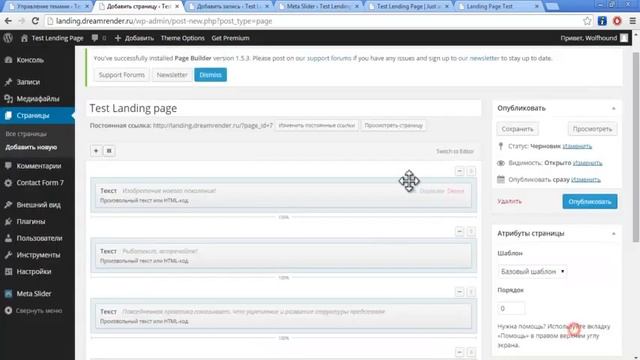640x360 pixels.
Task: Click the minus button above the third row
Action: coord(460,292)
